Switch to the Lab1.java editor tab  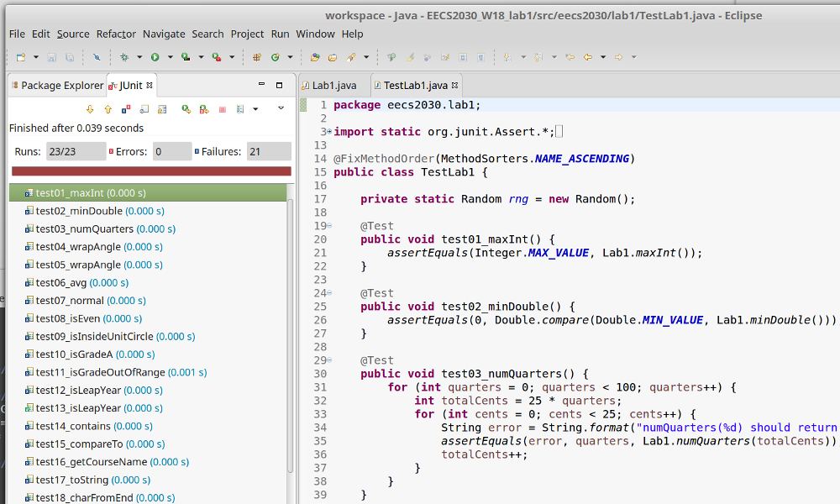[x=333, y=86]
